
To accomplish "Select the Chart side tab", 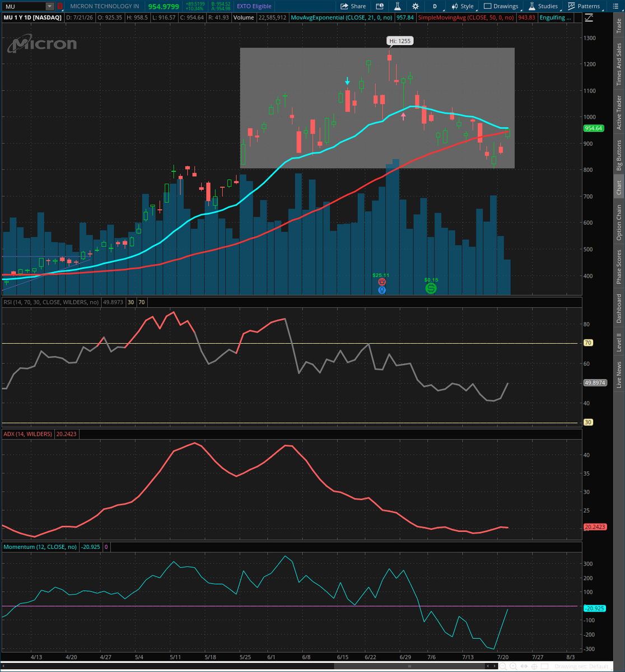I will 619,188.
